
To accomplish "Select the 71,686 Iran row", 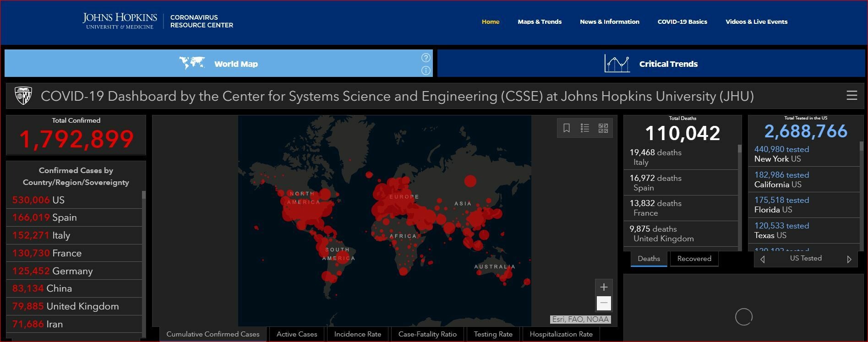I will click(x=74, y=324).
